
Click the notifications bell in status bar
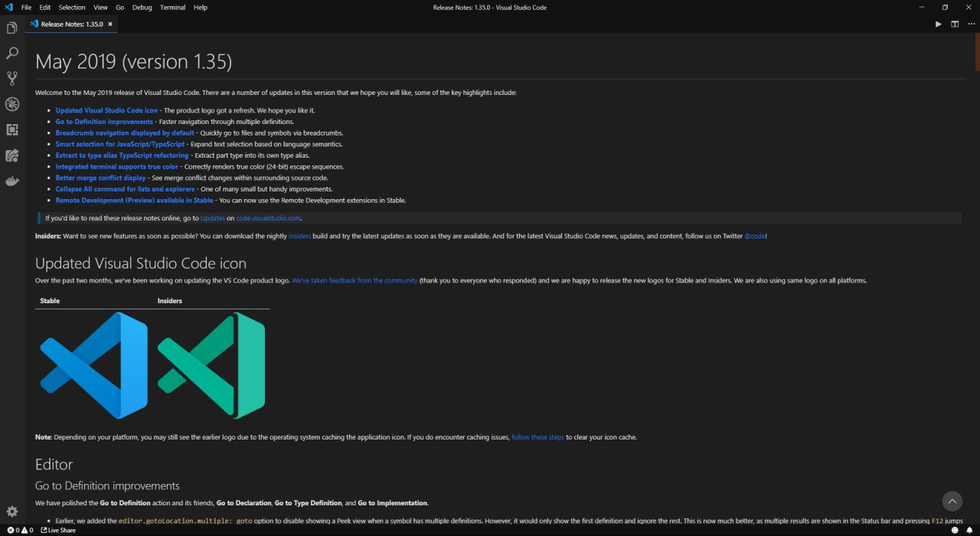tap(969, 530)
